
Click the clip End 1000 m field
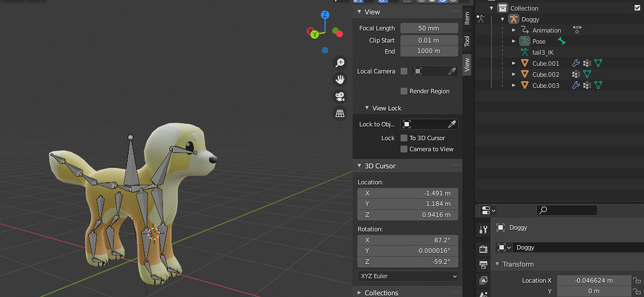[429, 51]
